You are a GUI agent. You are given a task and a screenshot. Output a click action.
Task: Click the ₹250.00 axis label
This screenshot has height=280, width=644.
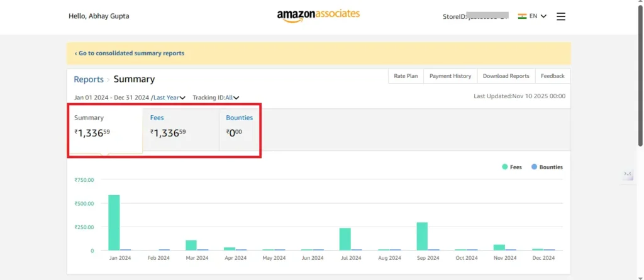(x=84, y=227)
